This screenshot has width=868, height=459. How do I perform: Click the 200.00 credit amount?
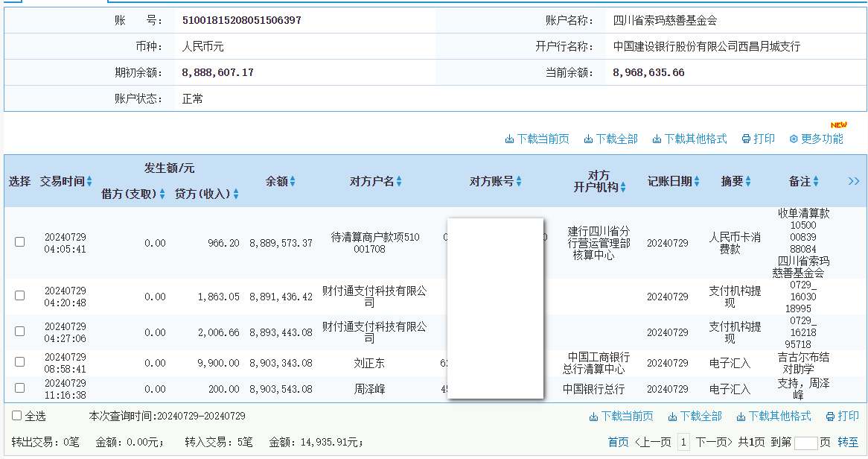point(223,389)
